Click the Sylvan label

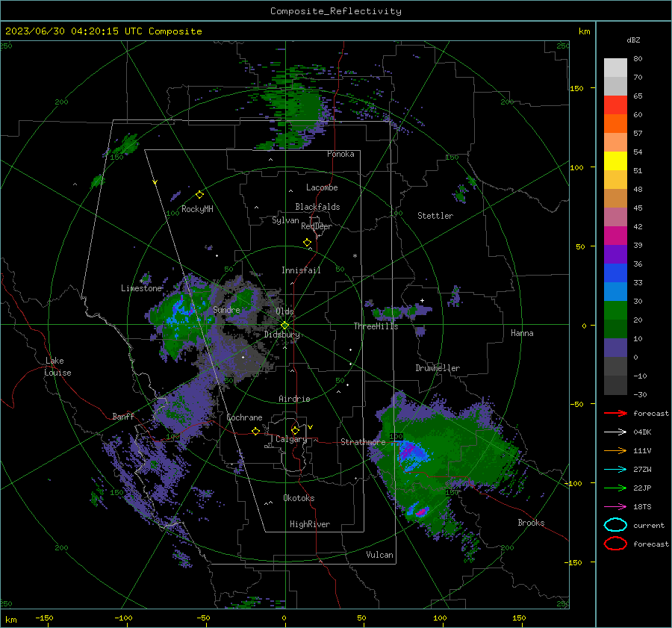pos(285,220)
